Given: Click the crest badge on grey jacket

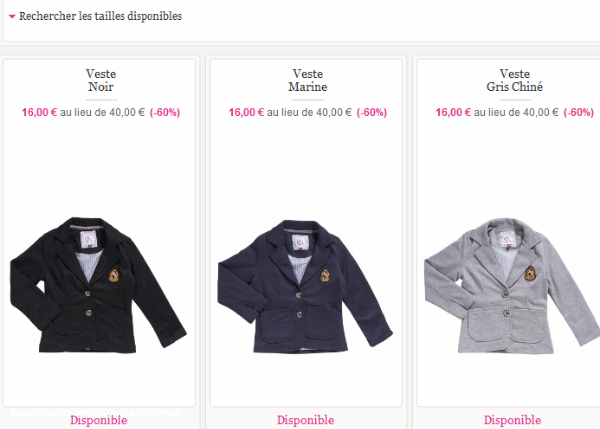Looking at the screenshot, I should 530,274.
